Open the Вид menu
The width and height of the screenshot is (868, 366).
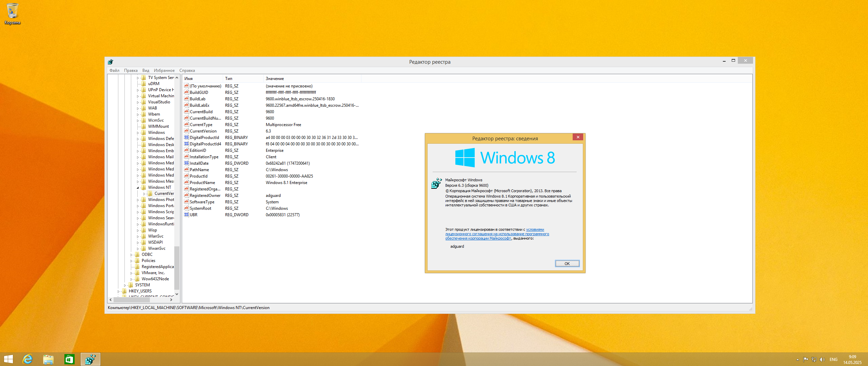(146, 70)
